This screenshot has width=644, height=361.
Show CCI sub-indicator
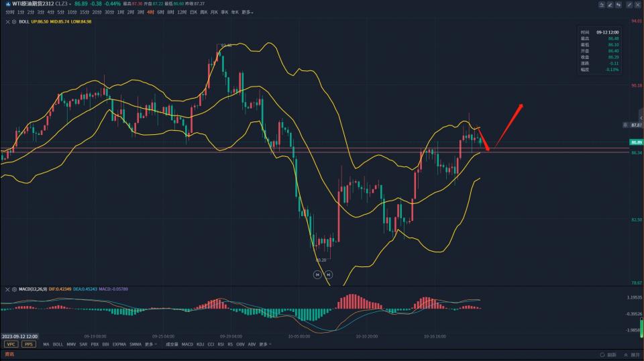(x=211, y=344)
